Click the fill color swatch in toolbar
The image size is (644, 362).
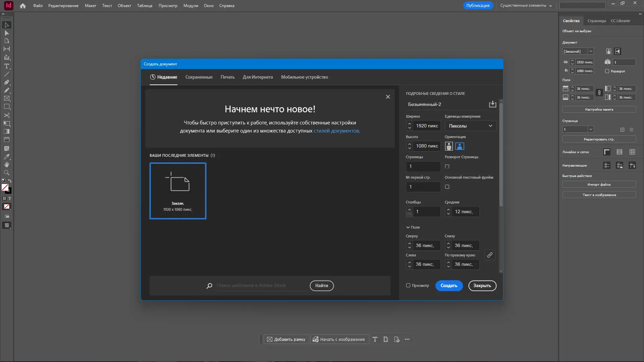click(x=5, y=188)
